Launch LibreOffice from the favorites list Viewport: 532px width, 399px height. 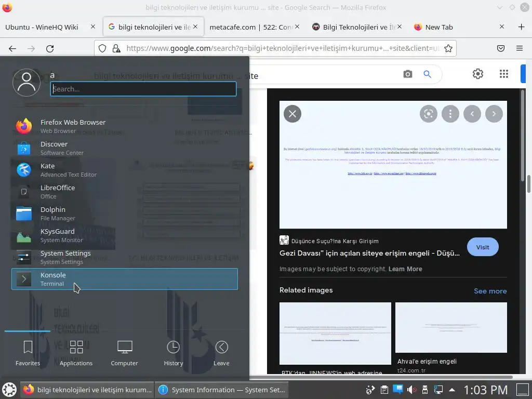tap(125, 192)
